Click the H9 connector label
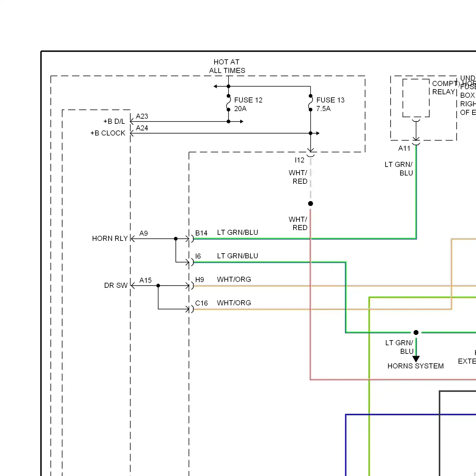 click(200, 280)
